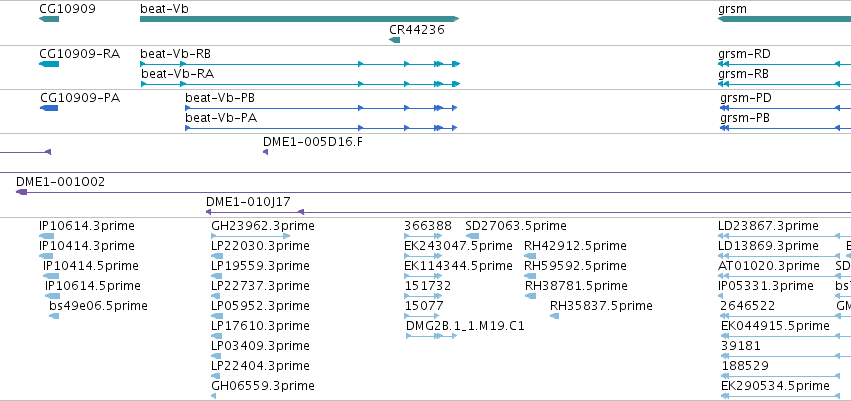Click the DME1-001O02 BAC label
851x401 pixels.
[x=60, y=182]
